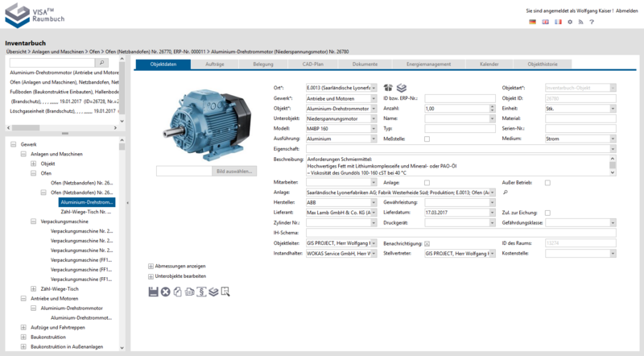Click the search document magnifier icon
644x356 pixels.
tap(225, 292)
